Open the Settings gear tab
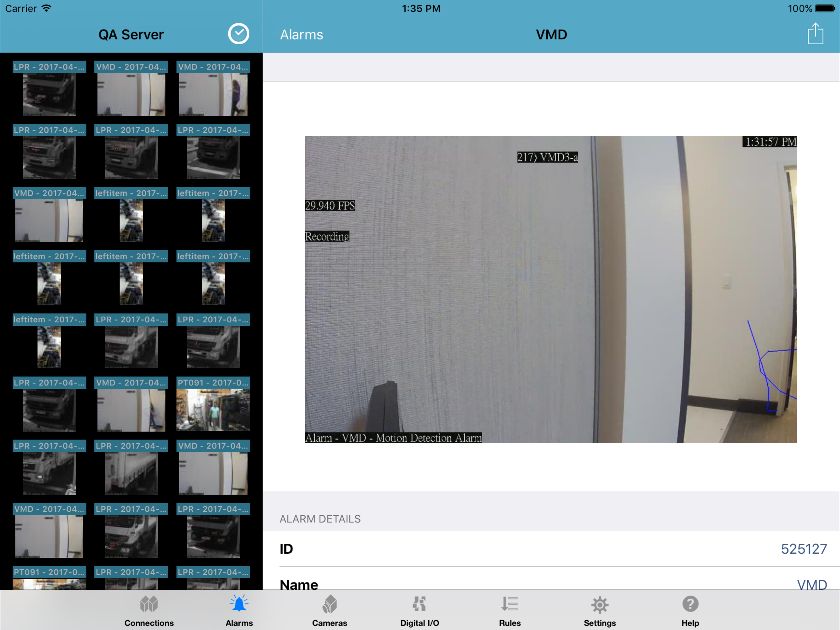 600,611
